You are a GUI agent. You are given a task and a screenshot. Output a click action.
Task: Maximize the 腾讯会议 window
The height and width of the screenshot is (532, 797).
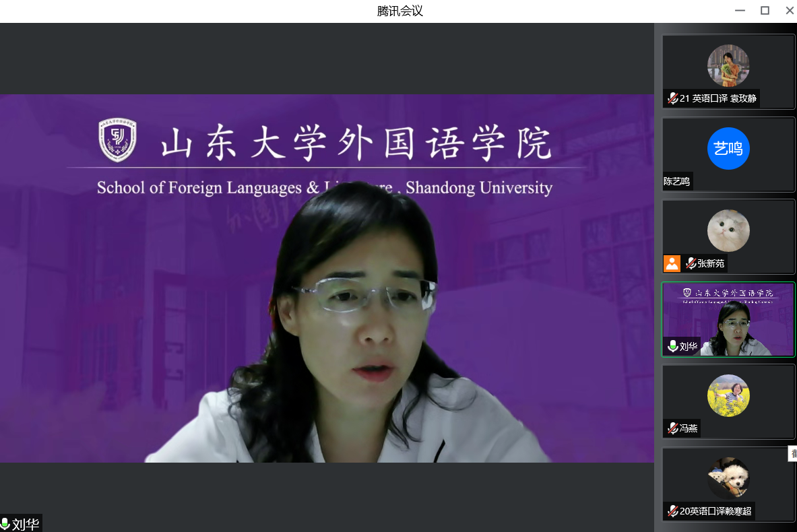pos(765,11)
